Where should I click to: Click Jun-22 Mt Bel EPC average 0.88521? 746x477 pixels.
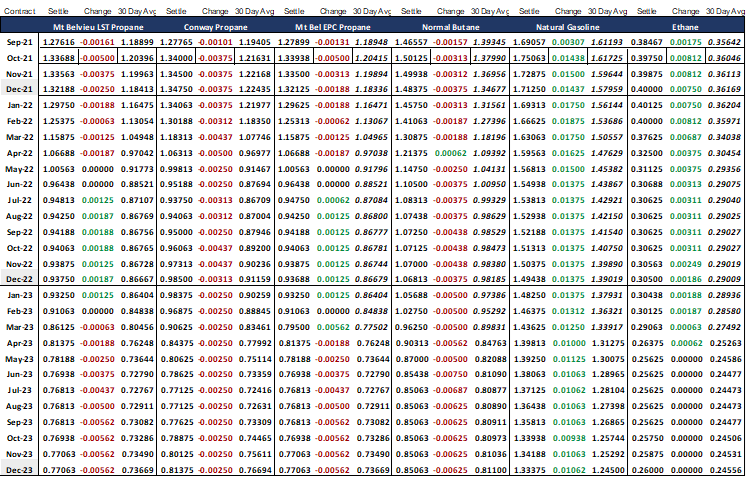tap(372, 185)
